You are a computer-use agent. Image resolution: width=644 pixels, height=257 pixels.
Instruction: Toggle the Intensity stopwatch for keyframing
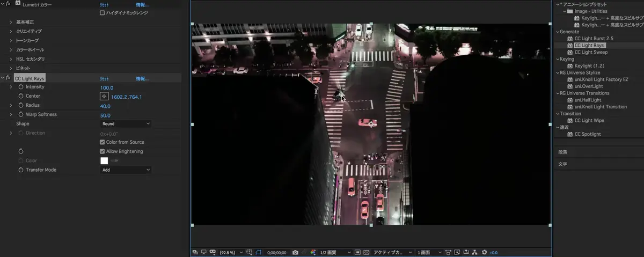pos(21,87)
